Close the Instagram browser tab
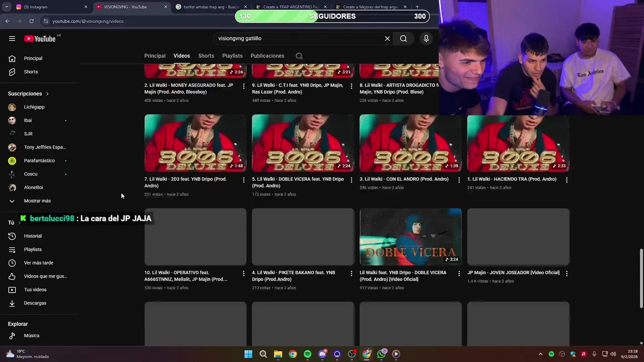The width and height of the screenshot is (644, 362). 86,7
